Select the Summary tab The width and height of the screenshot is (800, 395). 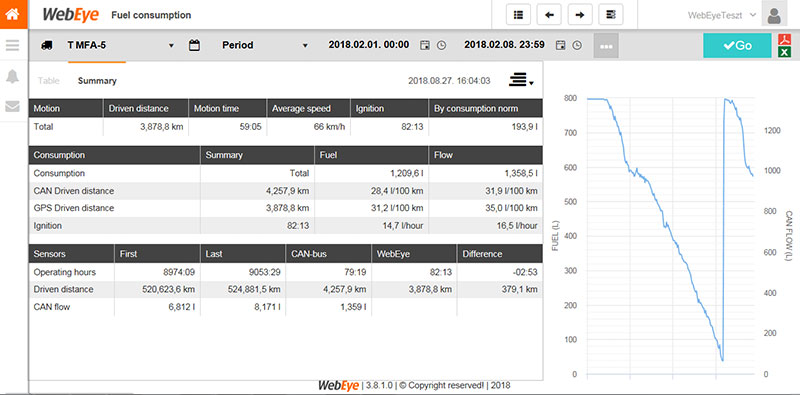[97, 81]
